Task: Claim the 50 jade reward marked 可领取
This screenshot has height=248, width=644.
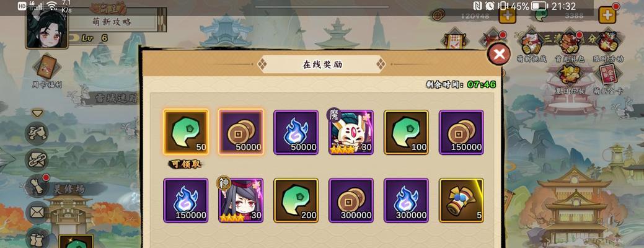Action: tap(186, 132)
